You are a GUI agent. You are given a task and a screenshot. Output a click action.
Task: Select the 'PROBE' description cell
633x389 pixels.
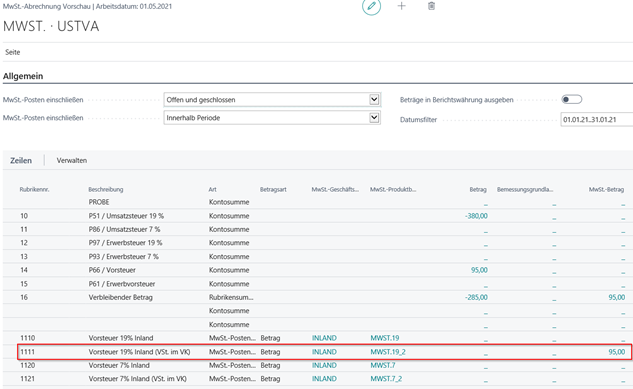click(x=99, y=202)
